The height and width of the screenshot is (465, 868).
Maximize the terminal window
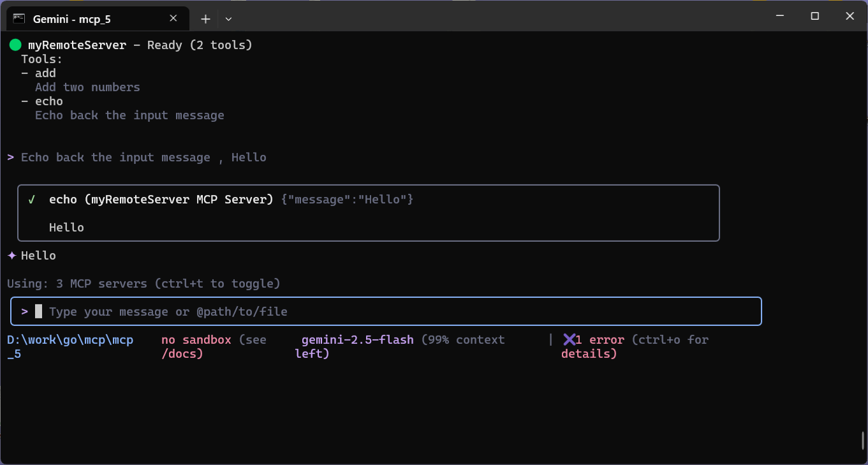(x=814, y=17)
